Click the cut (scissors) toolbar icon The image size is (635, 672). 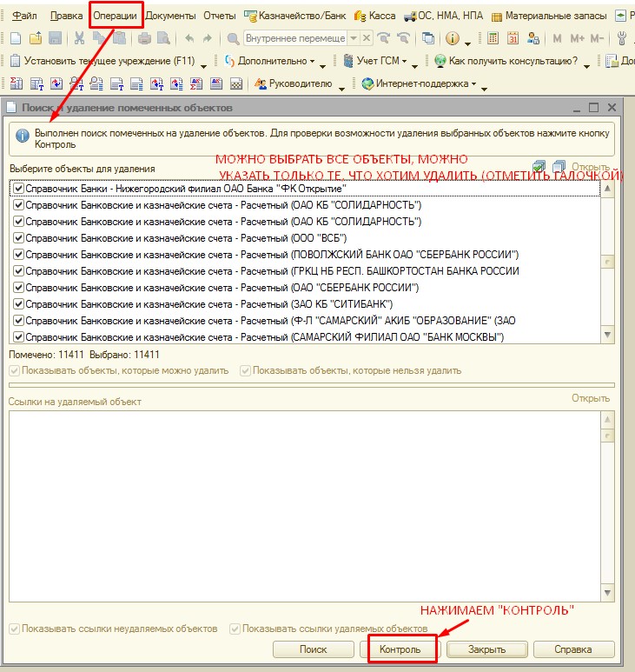(79, 38)
